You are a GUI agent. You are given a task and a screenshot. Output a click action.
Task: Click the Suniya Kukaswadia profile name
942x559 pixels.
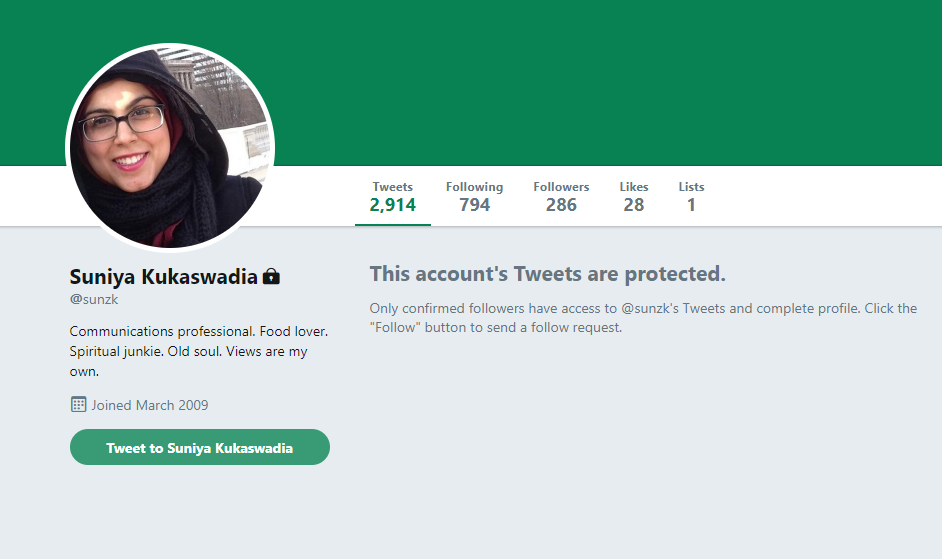(x=164, y=276)
